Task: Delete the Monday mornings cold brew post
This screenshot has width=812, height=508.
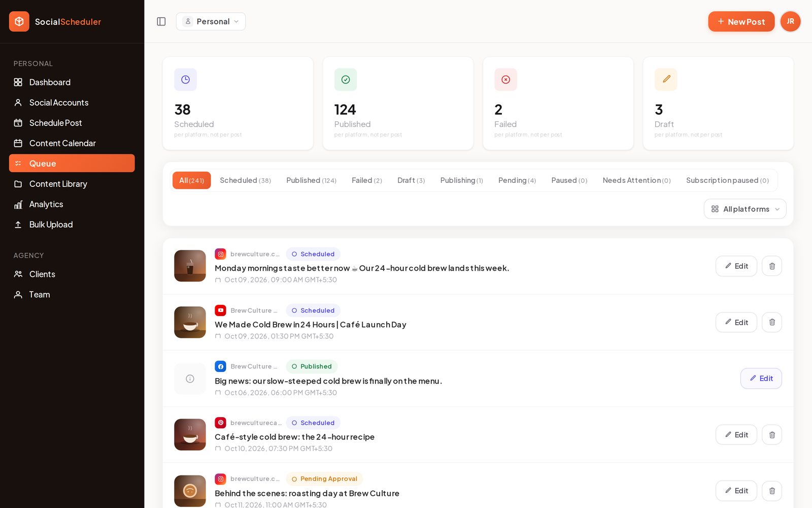Action: pyautogui.click(x=772, y=266)
